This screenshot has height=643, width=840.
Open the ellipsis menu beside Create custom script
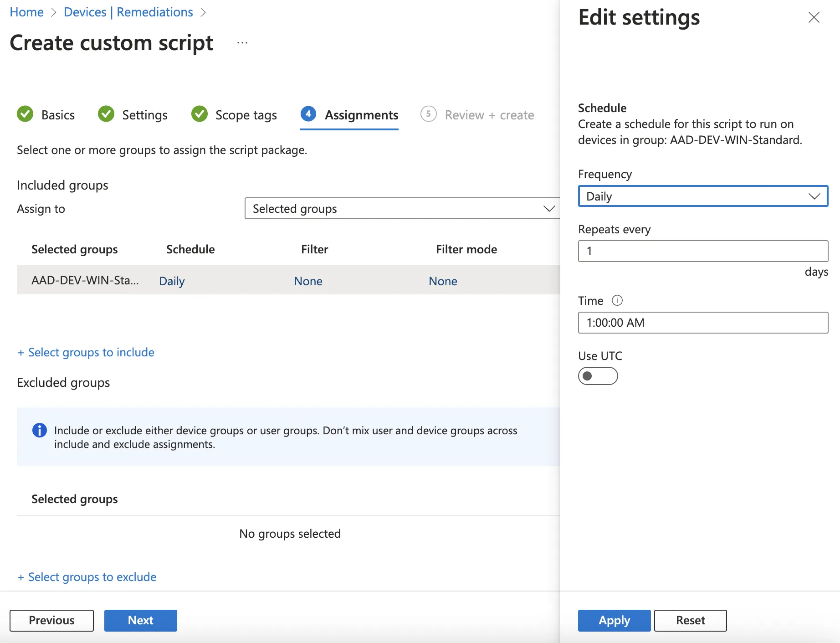click(x=242, y=43)
